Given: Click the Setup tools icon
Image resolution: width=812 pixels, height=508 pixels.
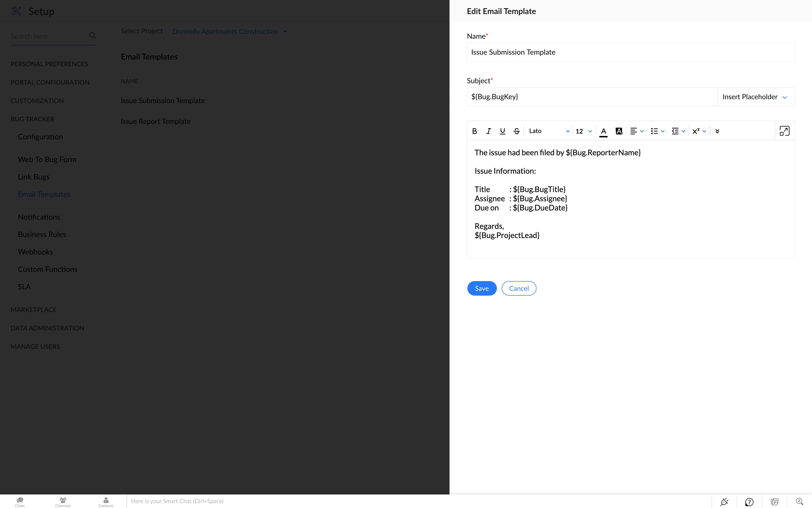Looking at the screenshot, I should coord(16,11).
